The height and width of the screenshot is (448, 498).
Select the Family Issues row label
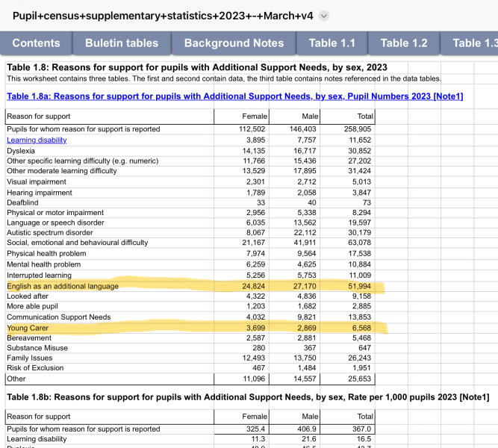pos(30,358)
